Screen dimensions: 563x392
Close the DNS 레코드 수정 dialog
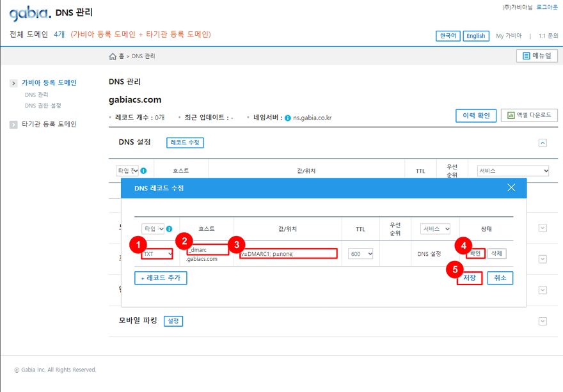tap(511, 187)
